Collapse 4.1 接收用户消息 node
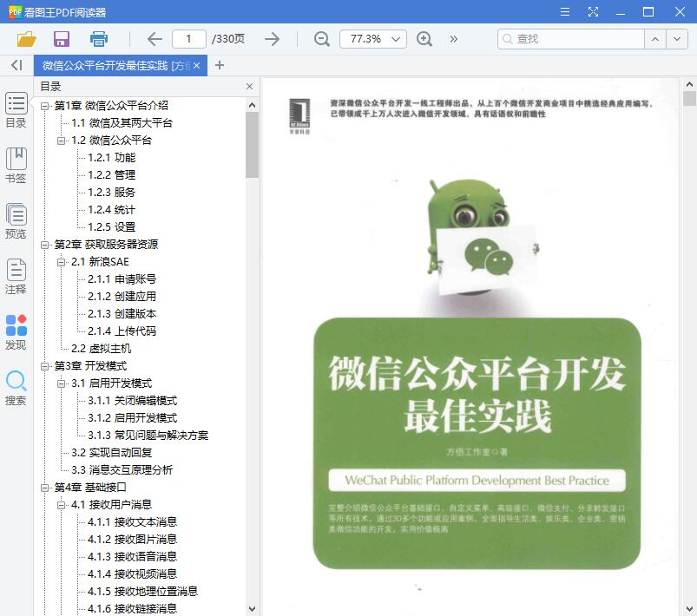This screenshot has width=697, height=616. pos(62,505)
